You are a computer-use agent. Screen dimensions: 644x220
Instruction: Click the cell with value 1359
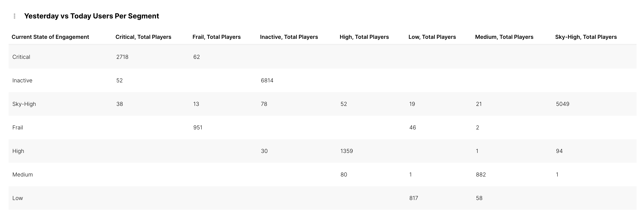(x=347, y=151)
